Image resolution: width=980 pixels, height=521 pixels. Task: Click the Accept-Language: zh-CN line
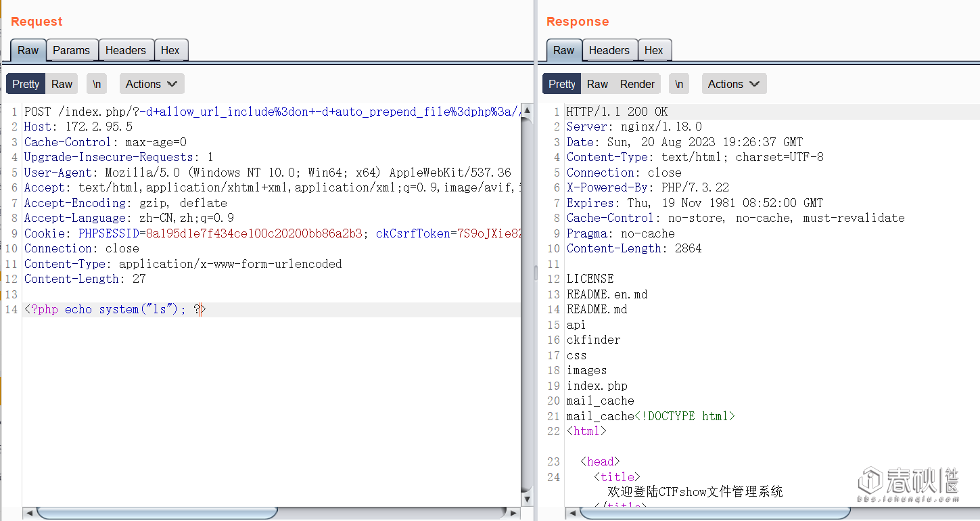pos(129,218)
